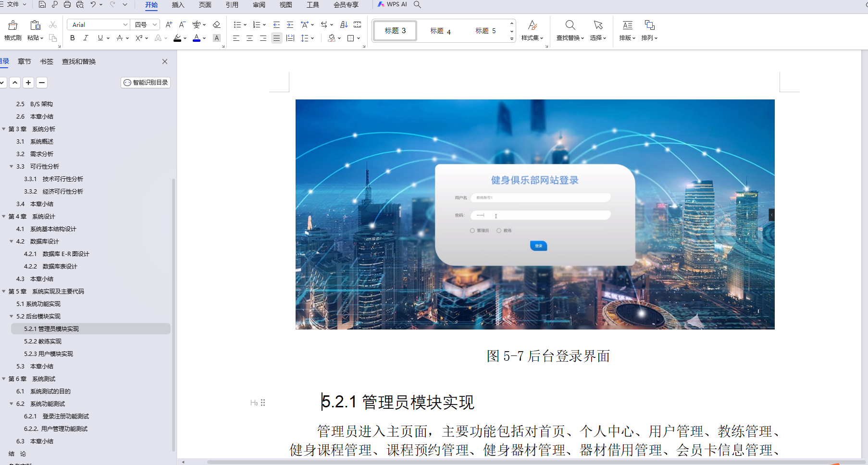The width and height of the screenshot is (868, 465).
Task: Toggle justified alignment
Action: pyautogui.click(x=276, y=38)
